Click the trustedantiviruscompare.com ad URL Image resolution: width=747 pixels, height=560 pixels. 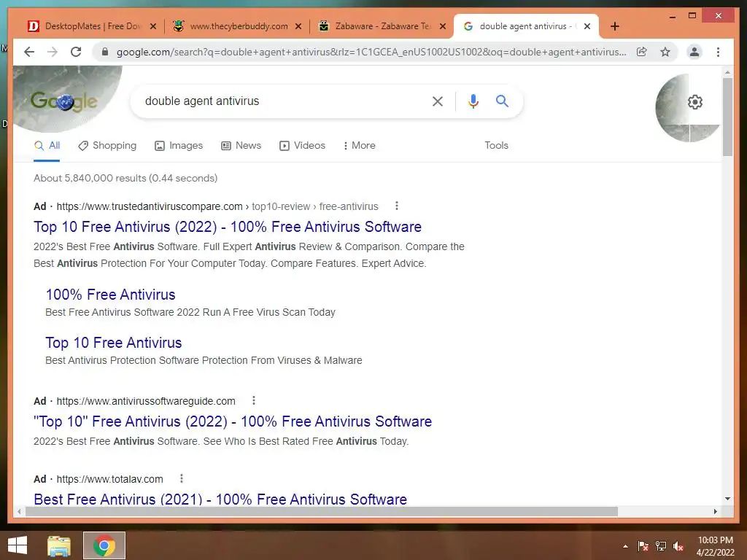click(217, 206)
